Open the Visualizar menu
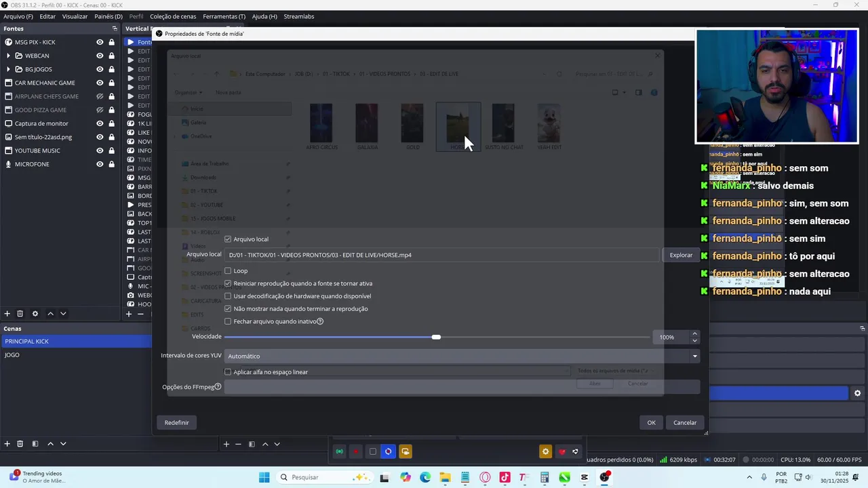This screenshot has width=868, height=488. point(75,16)
